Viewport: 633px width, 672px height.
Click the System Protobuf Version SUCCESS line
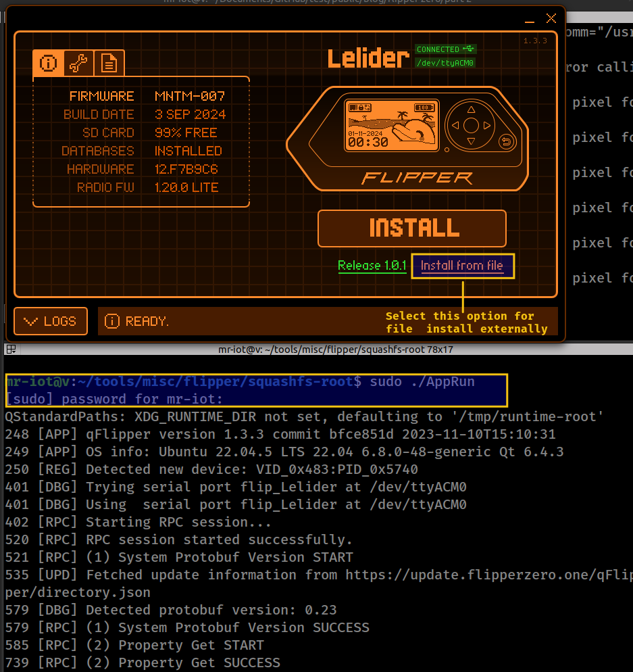pyautogui.click(x=187, y=627)
